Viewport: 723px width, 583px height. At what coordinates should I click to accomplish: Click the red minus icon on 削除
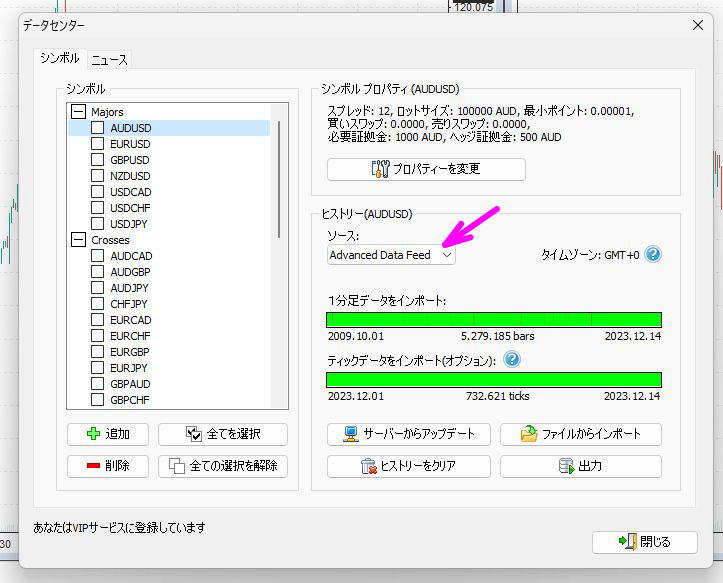[93, 466]
